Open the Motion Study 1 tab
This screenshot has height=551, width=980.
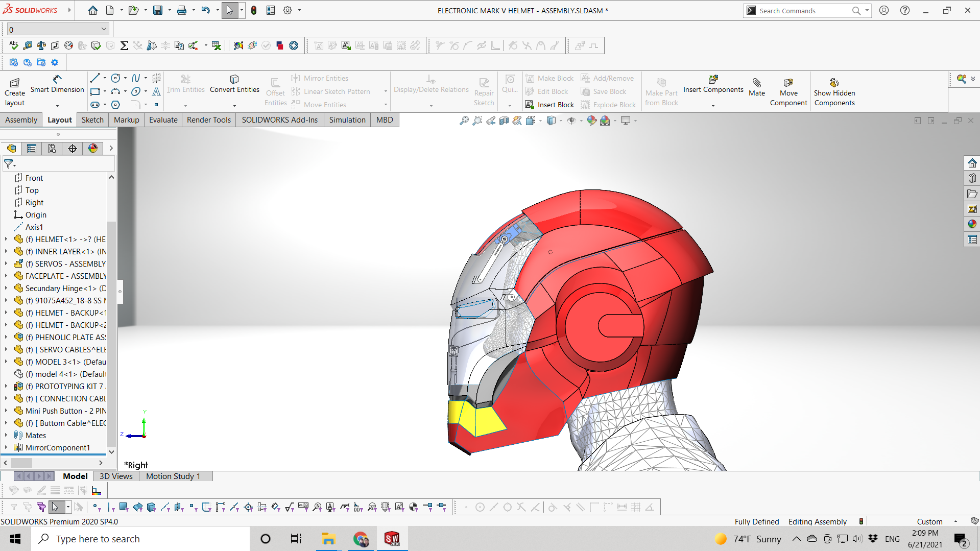[173, 476]
